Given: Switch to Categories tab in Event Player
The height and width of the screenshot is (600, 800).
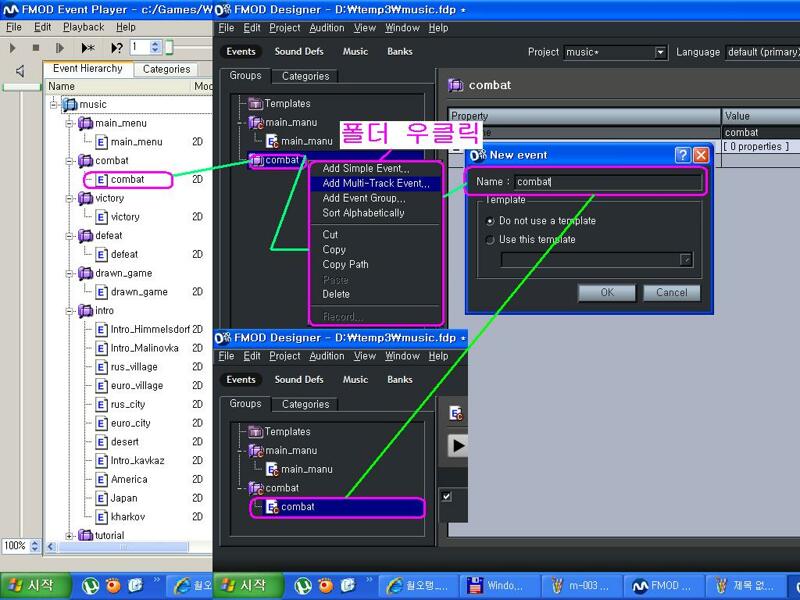Looking at the screenshot, I should coord(166,69).
